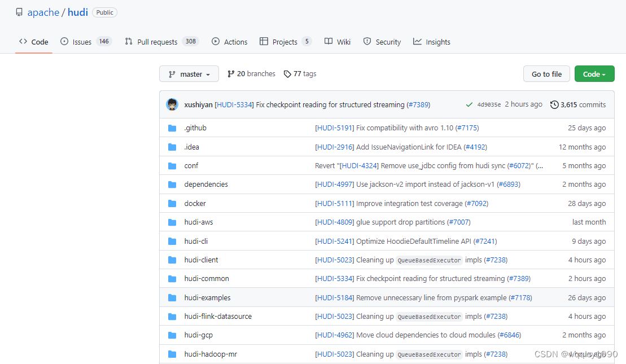Open the .github folder
The image size is (626, 364).
(195, 128)
